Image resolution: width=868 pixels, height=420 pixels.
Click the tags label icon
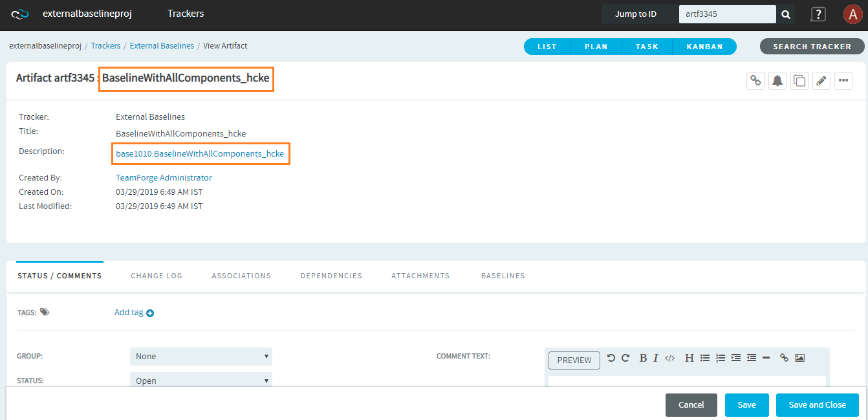(45, 312)
